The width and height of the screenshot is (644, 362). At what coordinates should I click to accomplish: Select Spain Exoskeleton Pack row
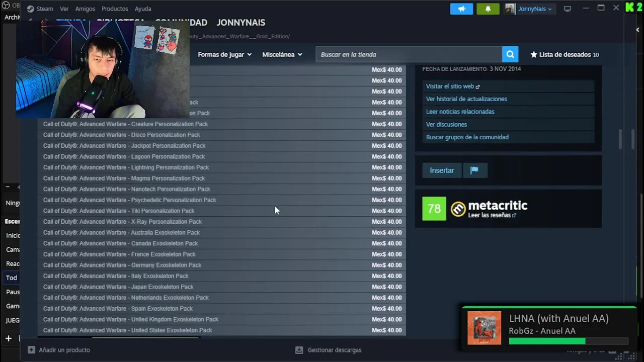coord(221,309)
